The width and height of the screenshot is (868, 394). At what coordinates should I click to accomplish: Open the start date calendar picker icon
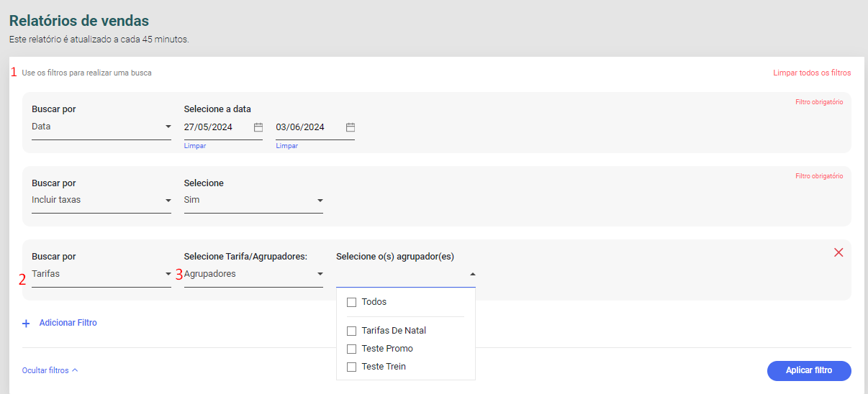point(258,127)
